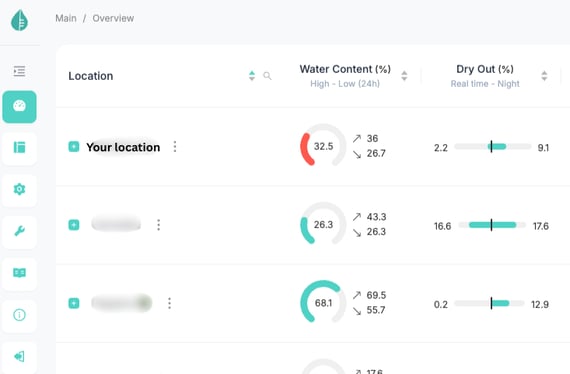The height and width of the screenshot is (374, 570).
Task: Open the book documentation sidebar icon
Action: 19,273
